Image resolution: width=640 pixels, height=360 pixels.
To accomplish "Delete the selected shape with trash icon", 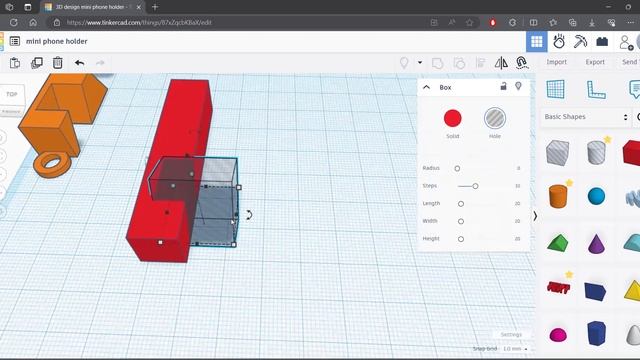I will [x=58, y=63].
